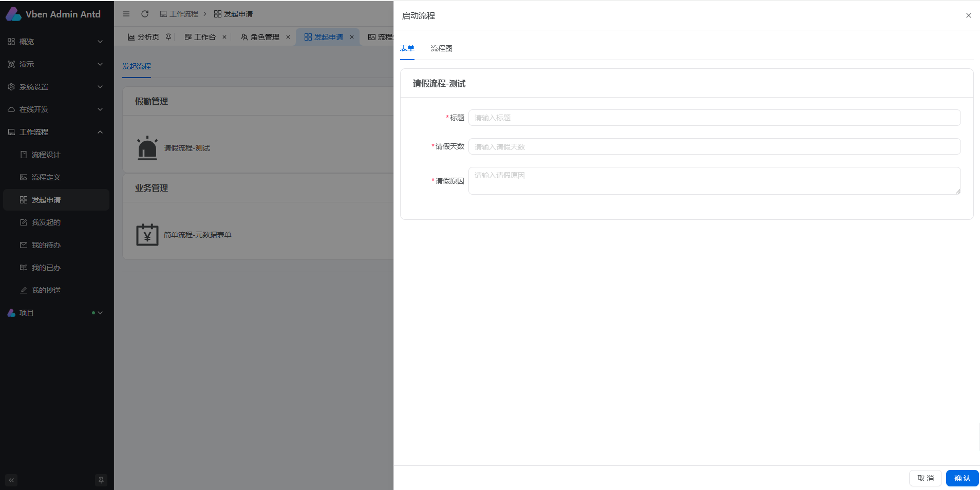
Task: Close the 工作台 tab
Action: [x=224, y=37]
